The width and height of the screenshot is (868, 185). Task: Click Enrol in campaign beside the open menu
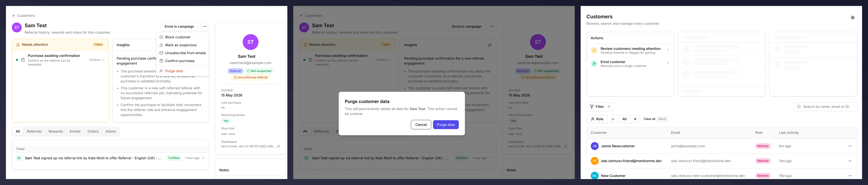click(x=179, y=26)
